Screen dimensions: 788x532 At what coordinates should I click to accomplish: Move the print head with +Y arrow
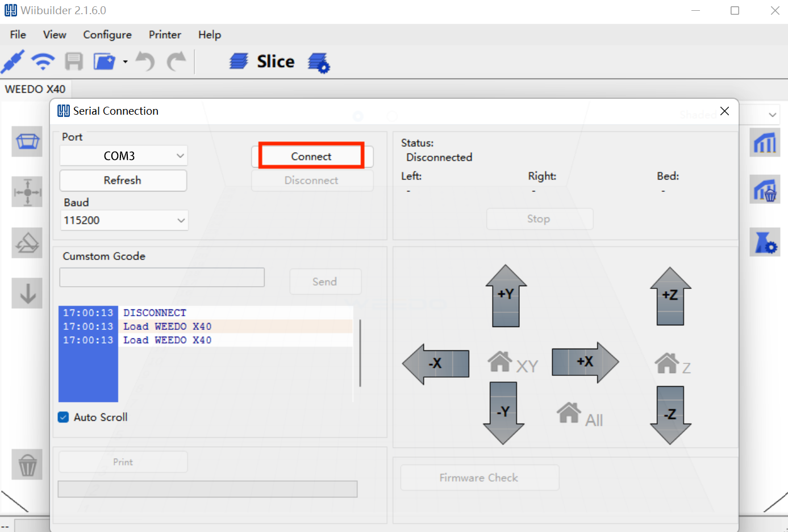(x=506, y=296)
